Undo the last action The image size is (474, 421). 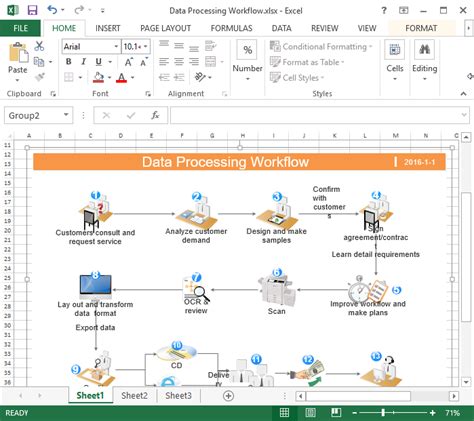[52, 9]
